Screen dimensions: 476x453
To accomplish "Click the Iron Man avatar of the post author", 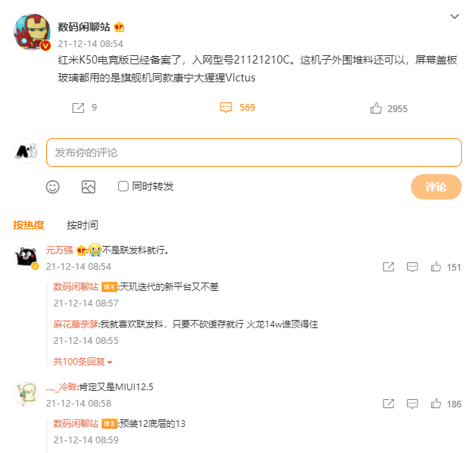I will (31, 32).
